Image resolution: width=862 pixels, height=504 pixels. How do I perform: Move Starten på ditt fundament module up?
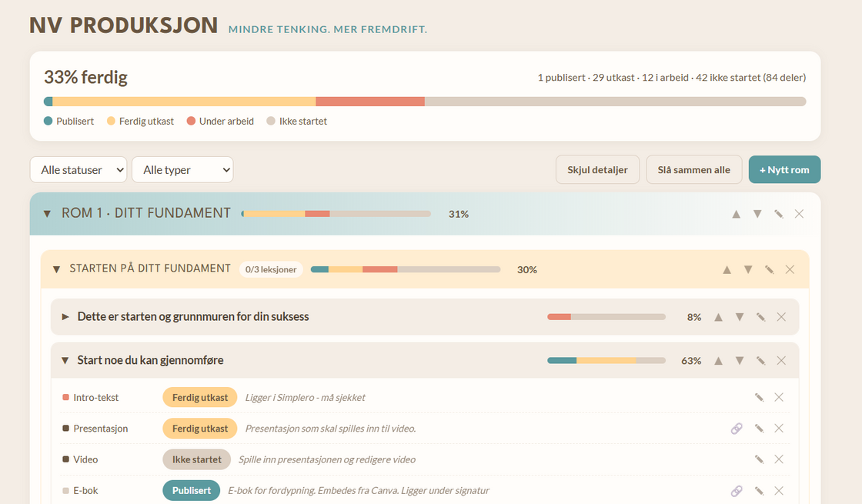point(727,269)
